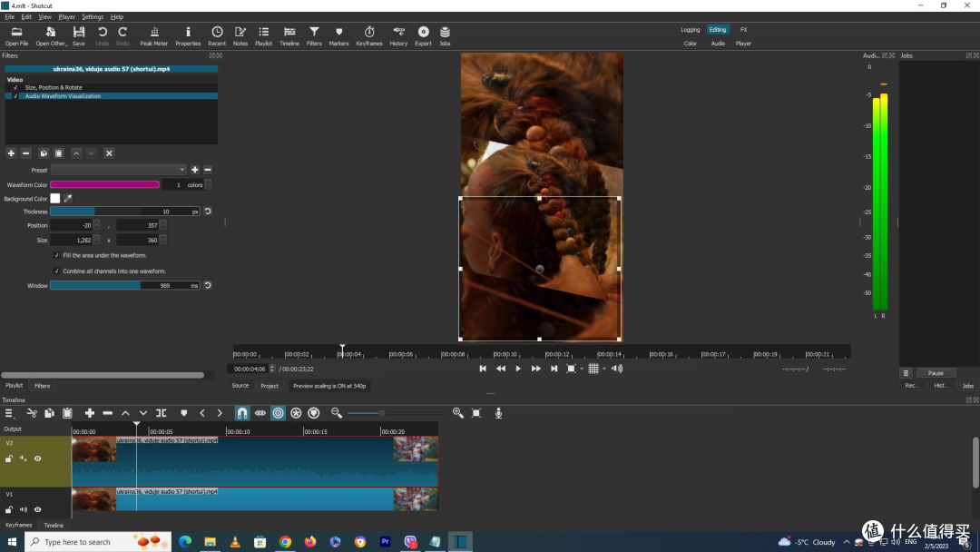The height and width of the screenshot is (552, 980).
Task: Open the magenta Waveform Color swatch
Action: click(105, 184)
